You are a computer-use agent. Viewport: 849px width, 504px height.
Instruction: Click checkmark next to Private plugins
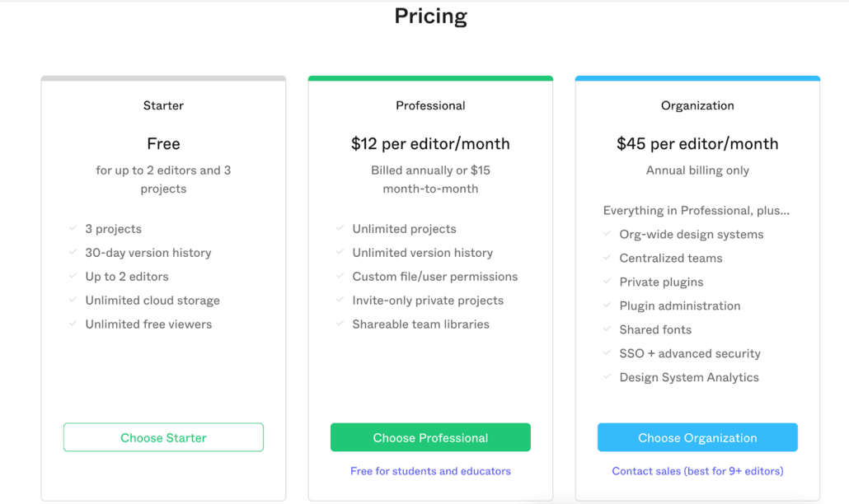click(607, 282)
